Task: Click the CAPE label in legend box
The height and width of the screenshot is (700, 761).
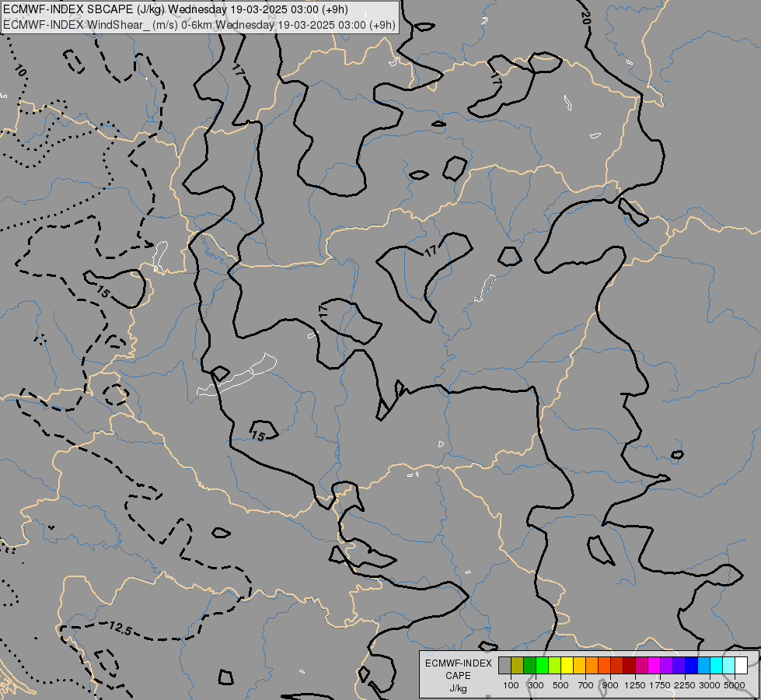Action: (458, 676)
